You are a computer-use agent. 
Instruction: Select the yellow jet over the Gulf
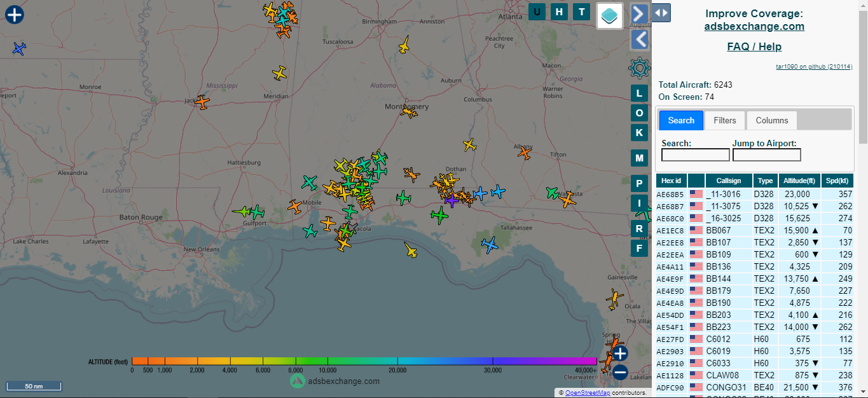click(x=411, y=250)
